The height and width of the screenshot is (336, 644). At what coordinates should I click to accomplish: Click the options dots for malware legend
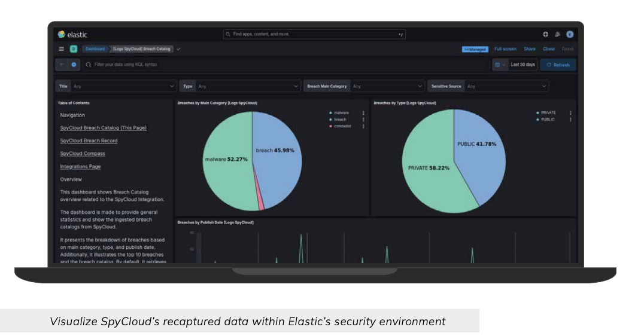coord(363,113)
